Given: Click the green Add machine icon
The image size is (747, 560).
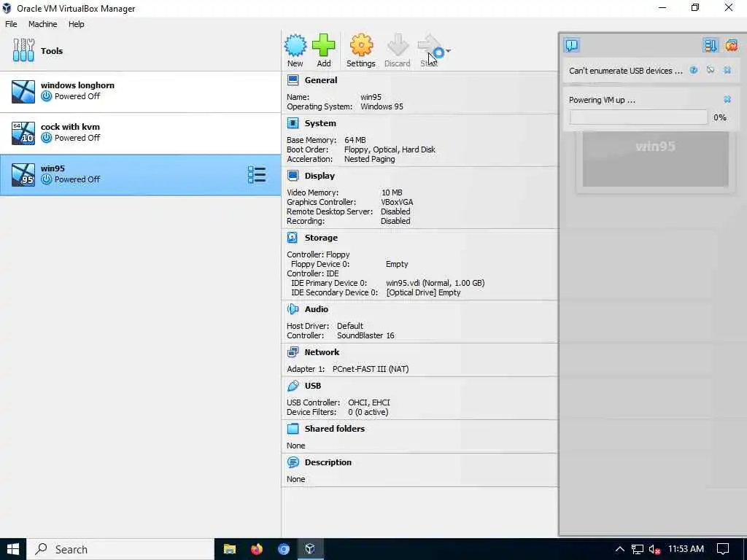Looking at the screenshot, I should [x=323, y=46].
